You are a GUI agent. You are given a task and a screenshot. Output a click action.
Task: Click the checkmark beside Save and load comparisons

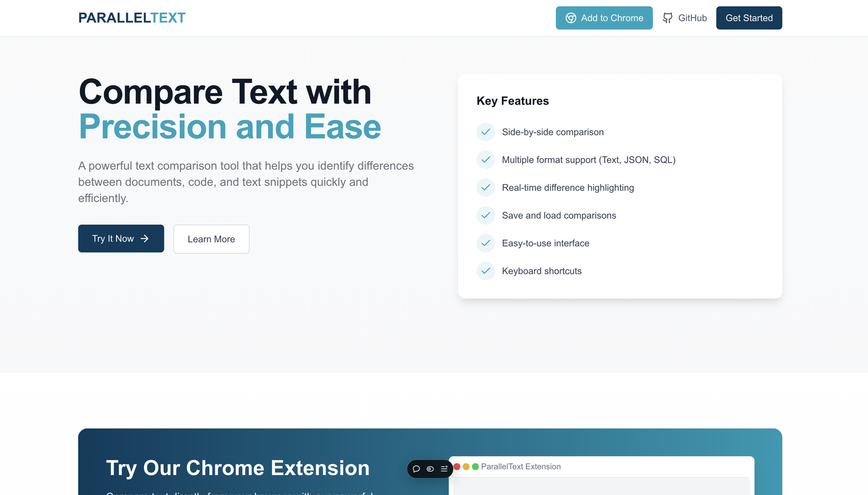point(486,215)
